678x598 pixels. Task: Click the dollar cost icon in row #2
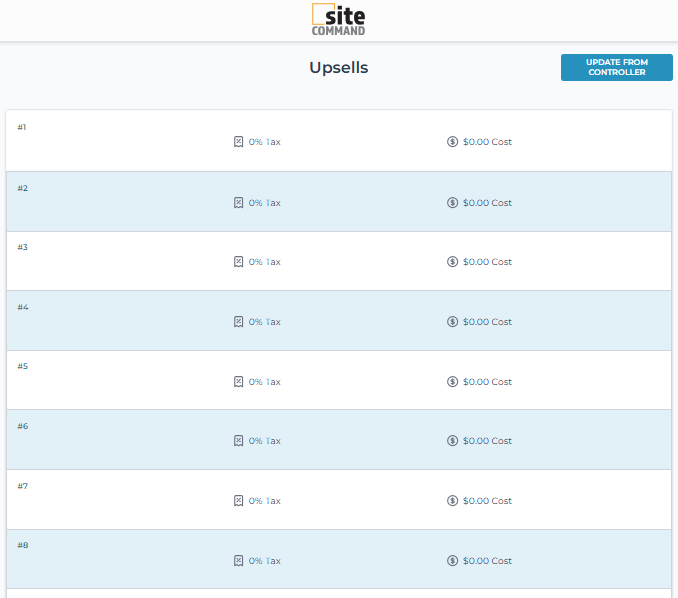(452, 203)
